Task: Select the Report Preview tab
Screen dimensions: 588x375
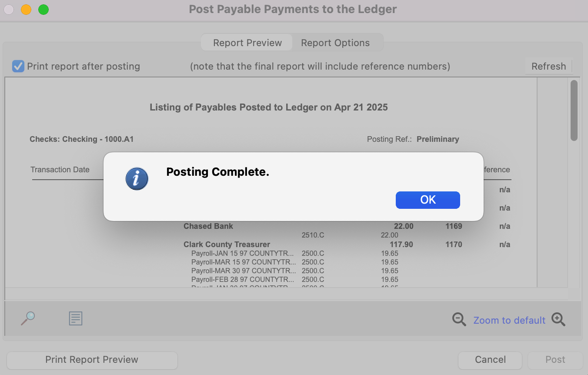Action: 247,43
